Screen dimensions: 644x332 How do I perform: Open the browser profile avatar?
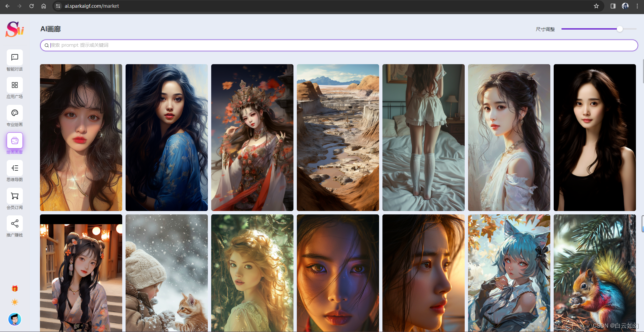625,6
